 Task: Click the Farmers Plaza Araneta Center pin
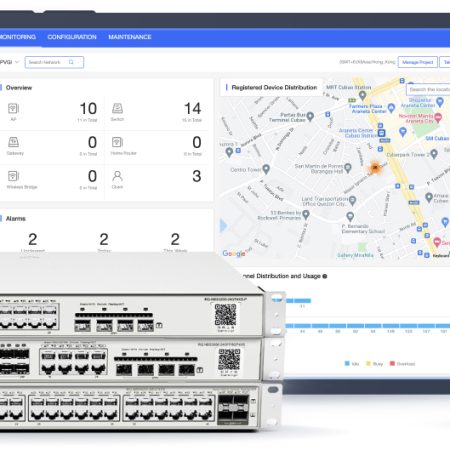tap(391, 108)
